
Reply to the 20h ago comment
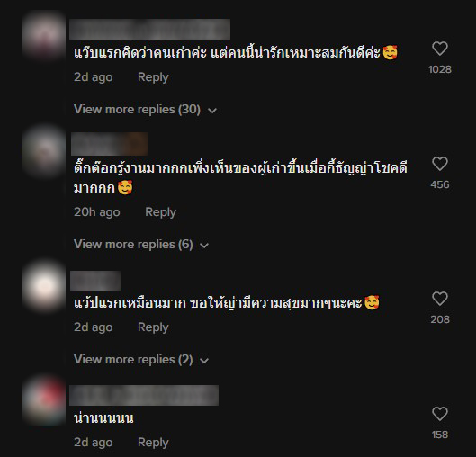[160, 212]
